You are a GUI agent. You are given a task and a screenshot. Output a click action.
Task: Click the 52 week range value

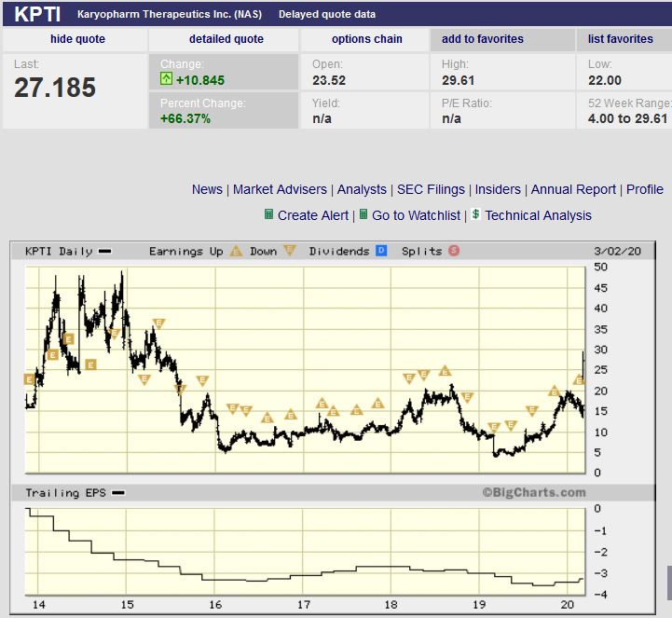(x=628, y=118)
